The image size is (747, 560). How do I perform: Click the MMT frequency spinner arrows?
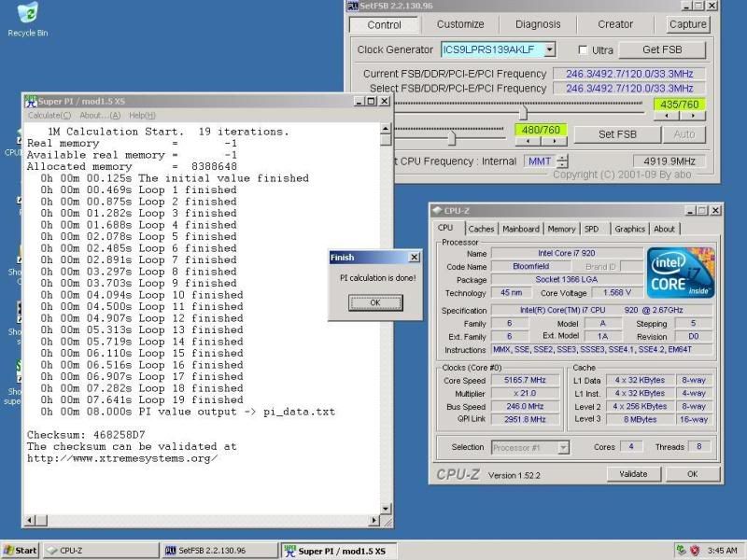(x=562, y=161)
